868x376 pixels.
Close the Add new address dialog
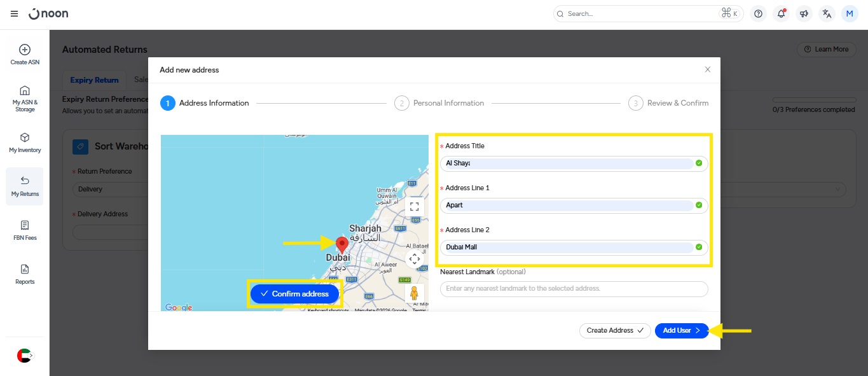[x=708, y=69]
